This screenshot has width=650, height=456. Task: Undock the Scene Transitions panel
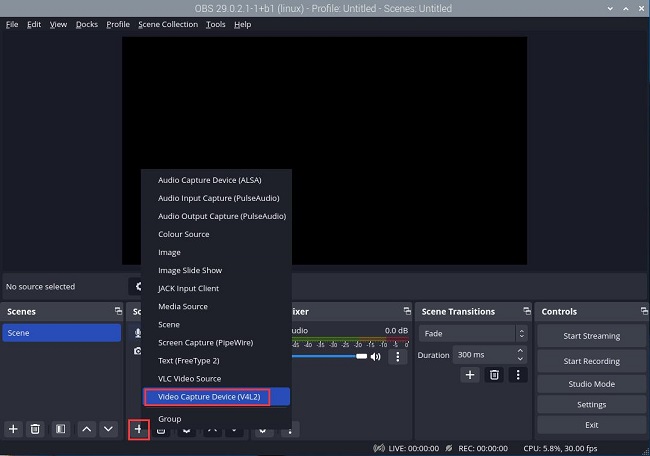(527, 311)
